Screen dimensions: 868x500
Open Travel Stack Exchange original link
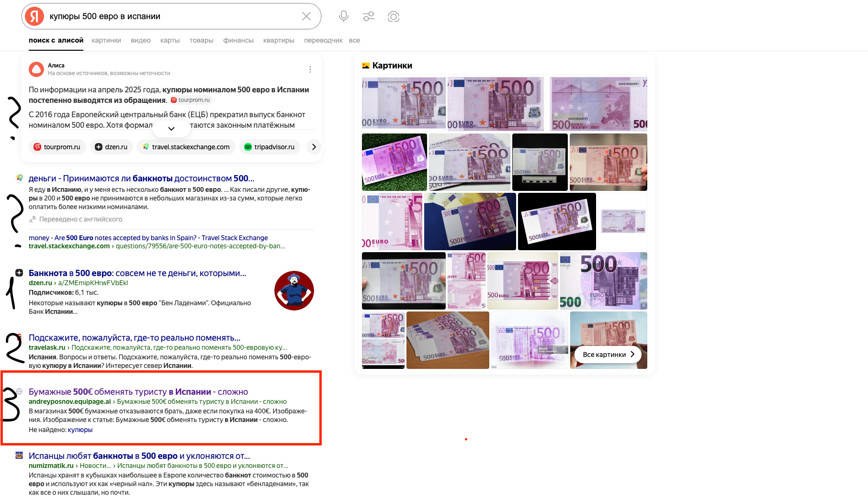[148, 238]
